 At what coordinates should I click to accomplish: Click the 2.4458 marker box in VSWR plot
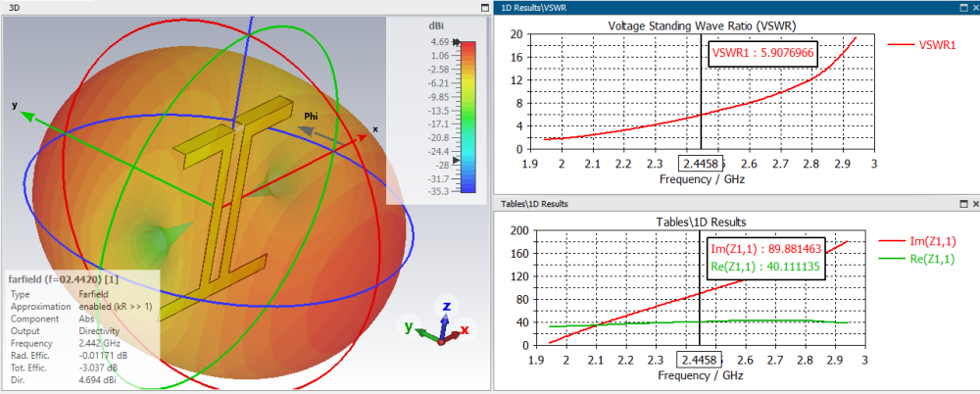tap(700, 164)
